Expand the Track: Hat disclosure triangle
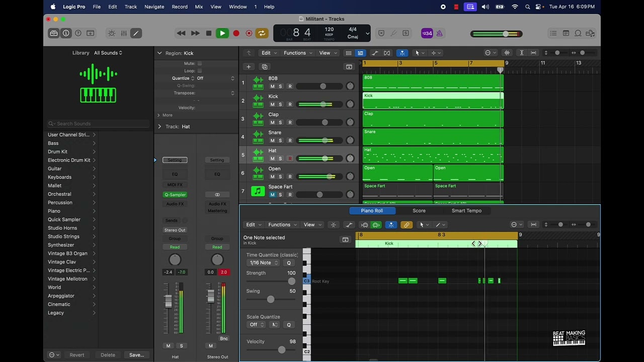The width and height of the screenshot is (644, 362). (x=159, y=127)
